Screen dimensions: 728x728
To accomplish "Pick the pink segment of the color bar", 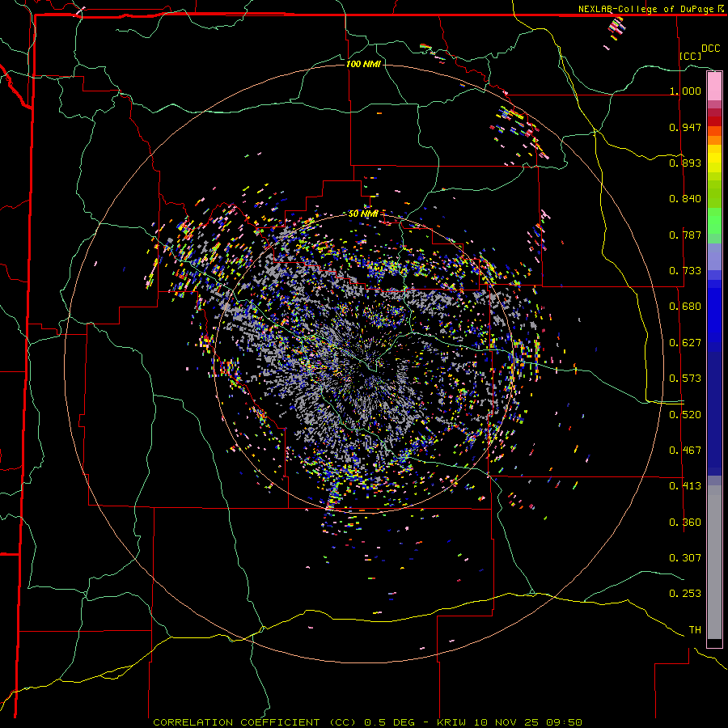I will tap(714, 86).
